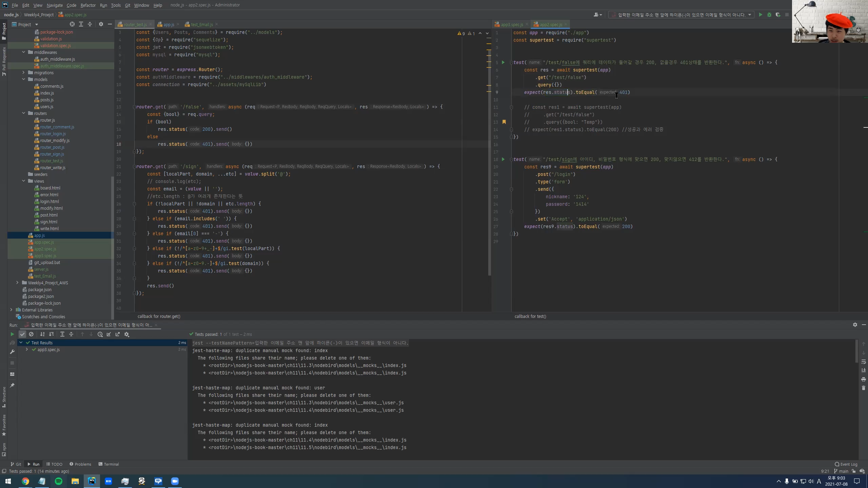The height and width of the screenshot is (488, 868).
Task: Open the test history clock icon
Action: coord(100,334)
